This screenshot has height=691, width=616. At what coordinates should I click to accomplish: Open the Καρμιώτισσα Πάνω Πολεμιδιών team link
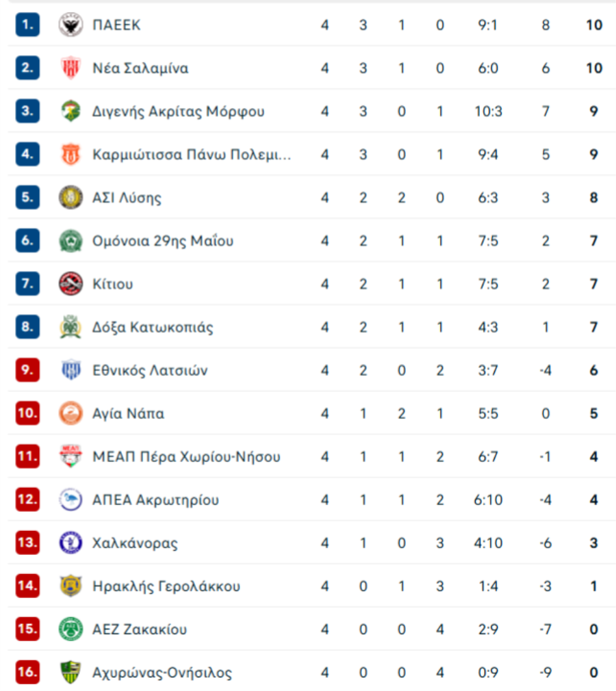point(192,155)
